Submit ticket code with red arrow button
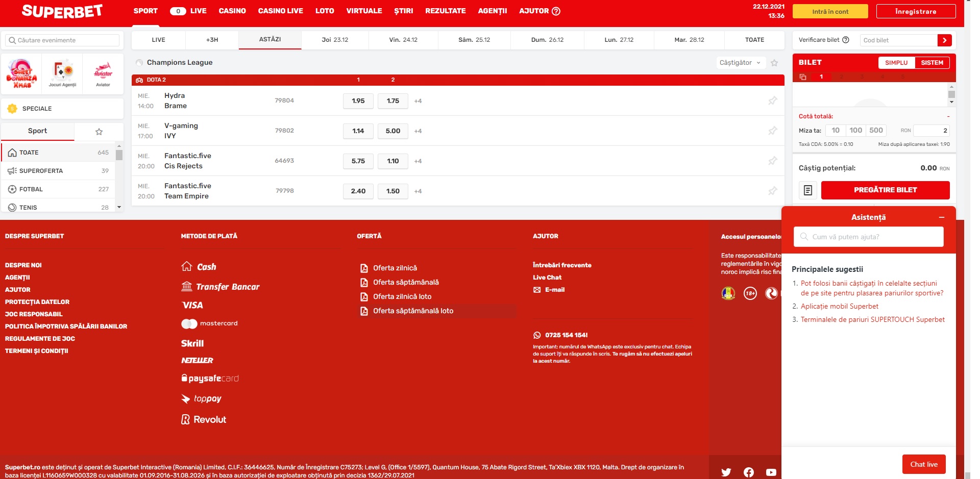Screen dimensions: 980x479 click(945, 40)
